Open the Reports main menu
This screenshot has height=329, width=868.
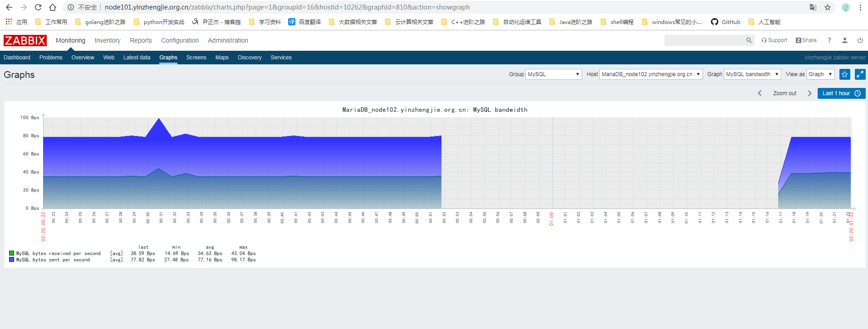[141, 40]
